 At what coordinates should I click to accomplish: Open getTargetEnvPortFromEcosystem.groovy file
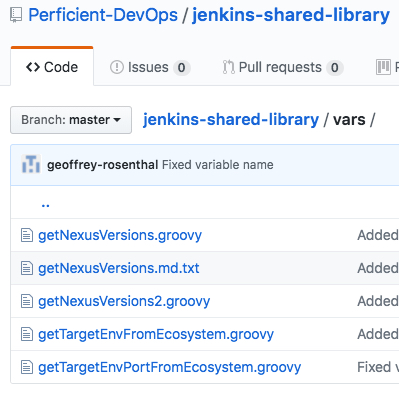[170, 367]
